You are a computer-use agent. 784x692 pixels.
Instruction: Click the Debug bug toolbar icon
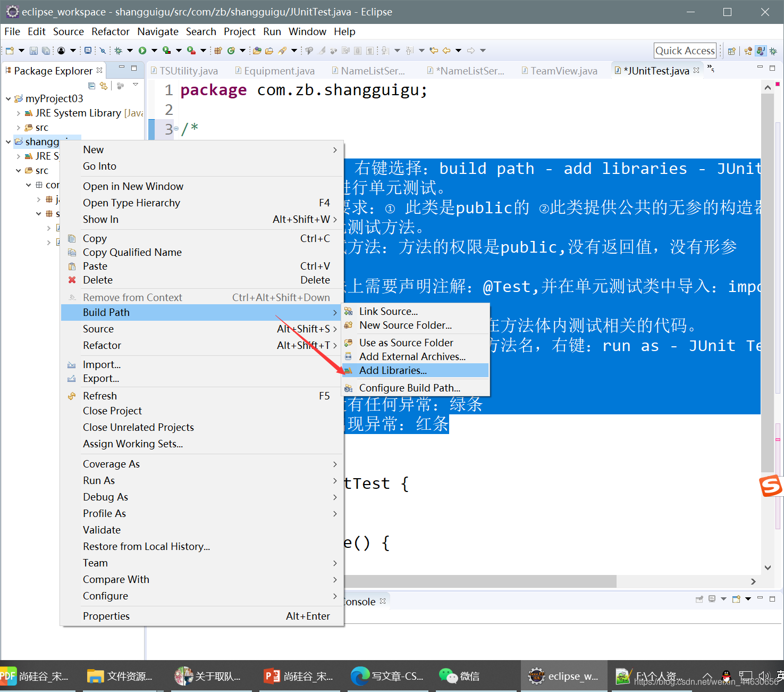119,51
